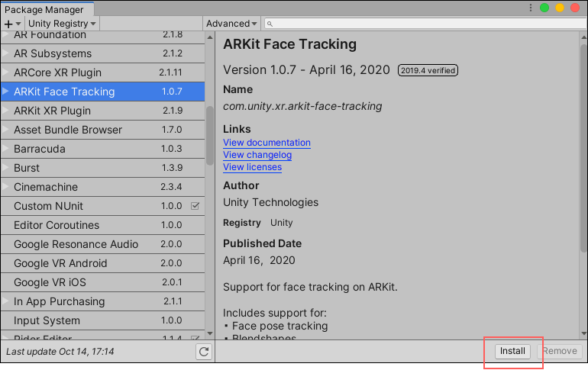The height and width of the screenshot is (370, 588).
Task: Select the Burst package
Action: point(103,168)
